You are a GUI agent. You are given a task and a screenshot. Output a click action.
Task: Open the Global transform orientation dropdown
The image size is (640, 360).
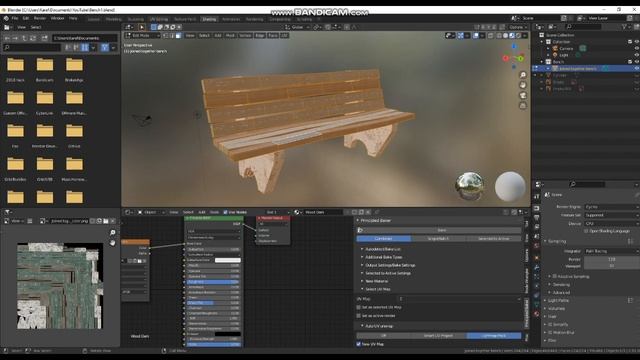tap(297, 27)
